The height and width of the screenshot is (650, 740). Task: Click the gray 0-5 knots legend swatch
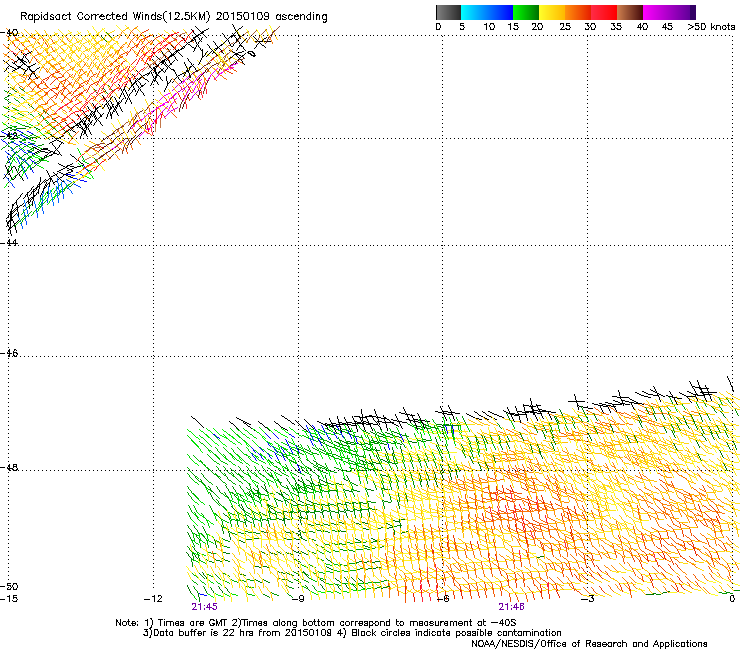(448, 12)
